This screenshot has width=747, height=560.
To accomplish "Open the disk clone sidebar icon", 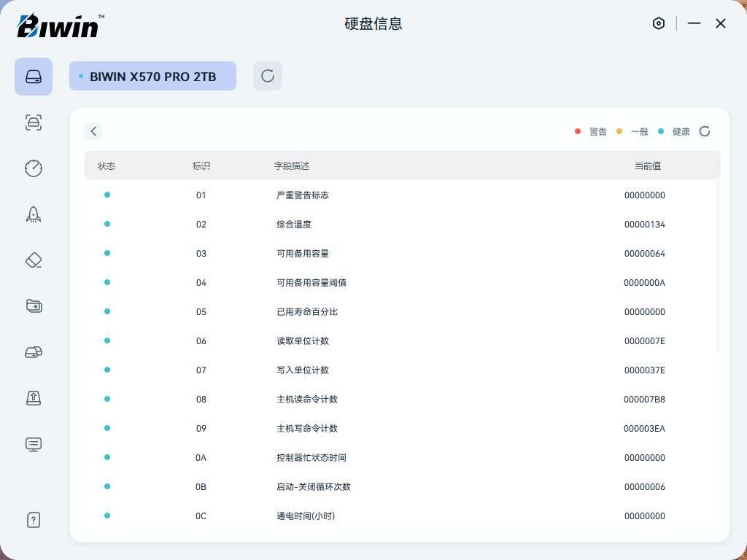I will [x=34, y=352].
